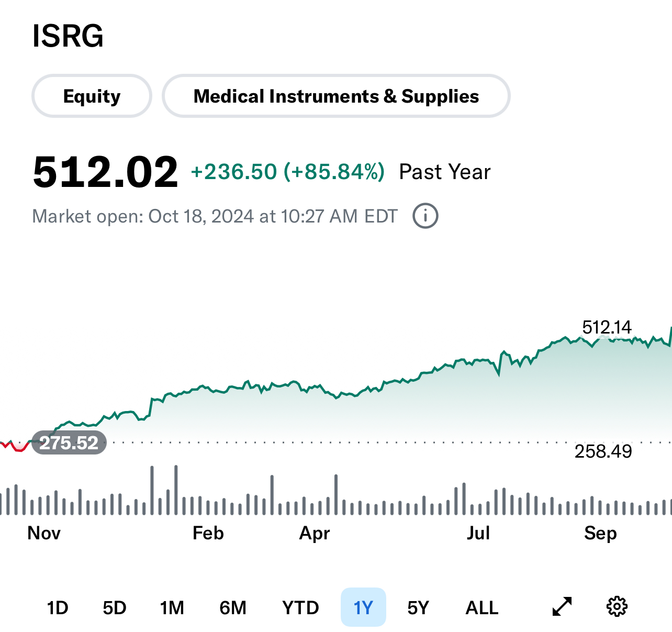Click the Sep axis label

(x=601, y=534)
